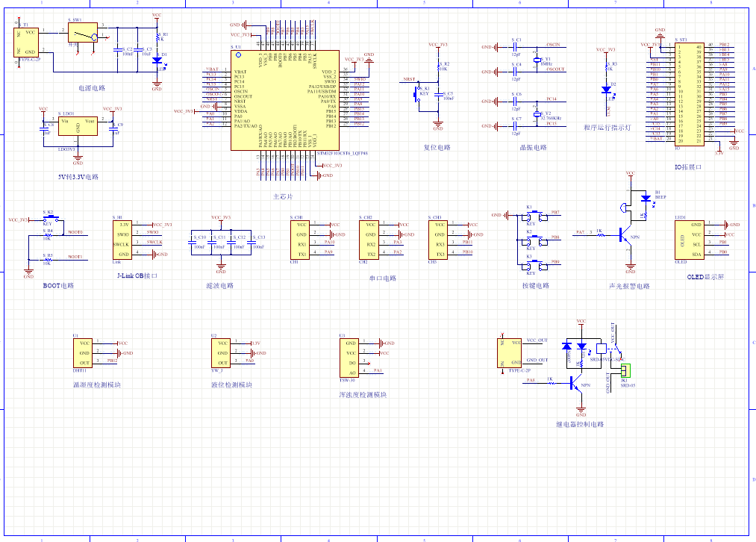This screenshot has width=756, height=542.
Task: Click the 主芯片 section label
Action: pos(283,197)
